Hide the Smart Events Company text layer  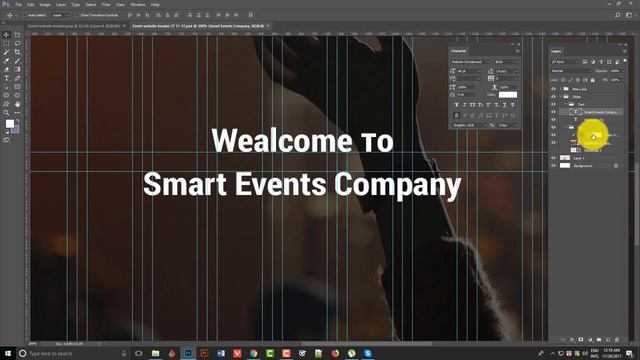point(553,112)
